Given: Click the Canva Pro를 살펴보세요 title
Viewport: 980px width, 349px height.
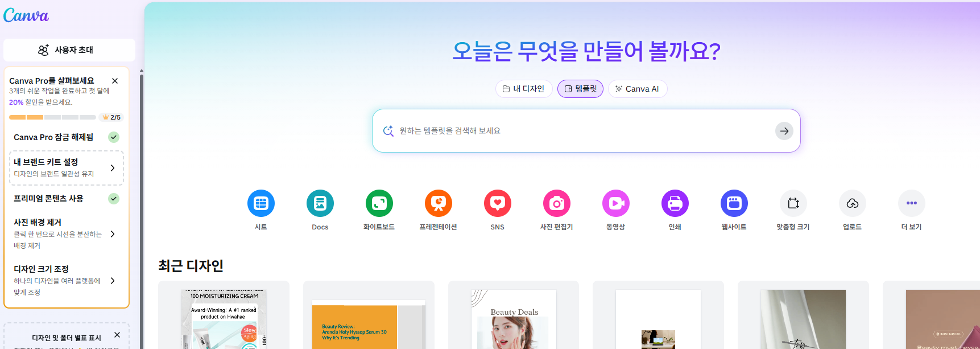Looking at the screenshot, I should [52, 81].
